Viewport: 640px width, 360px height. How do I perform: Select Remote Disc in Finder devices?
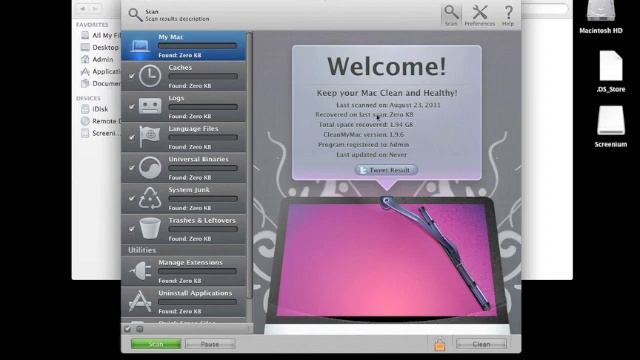(100, 121)
